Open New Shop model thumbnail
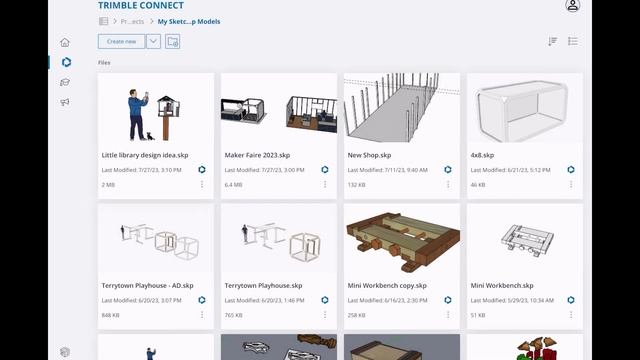 pos(402,108)
